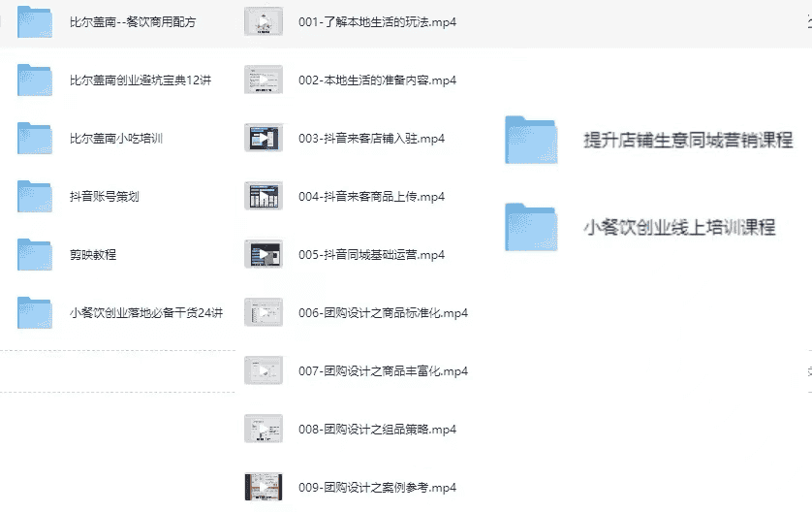Open the 提升店铺生意同城营销课程 folder icon
The height and width of the screenshot is (512, 812).
(x=531, y=140)
